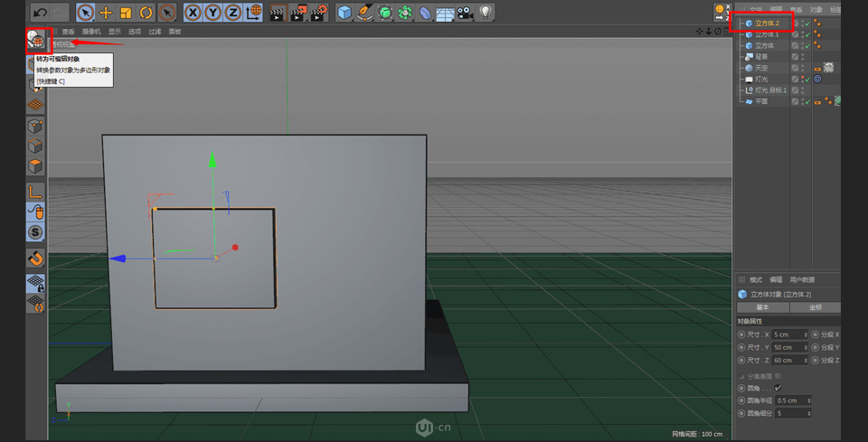This screenshot has width=868, height=442.
Task: Open the 摄像机 viewport menu
Action: (92, 32)
